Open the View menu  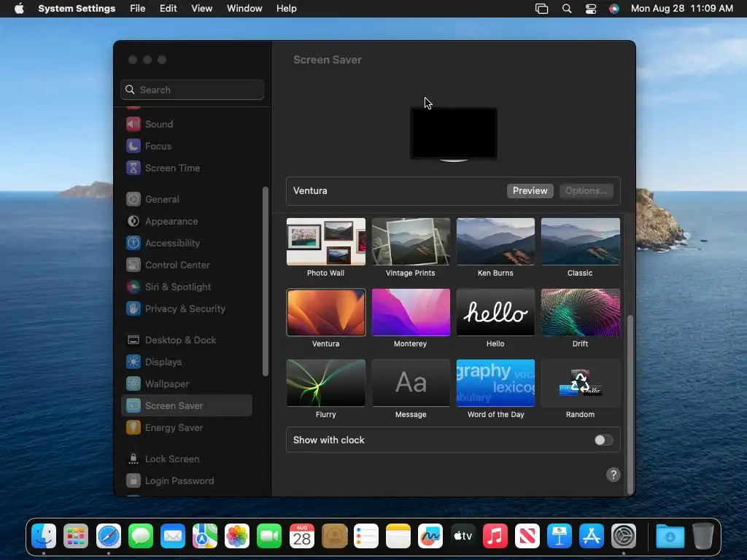(201, 9)
